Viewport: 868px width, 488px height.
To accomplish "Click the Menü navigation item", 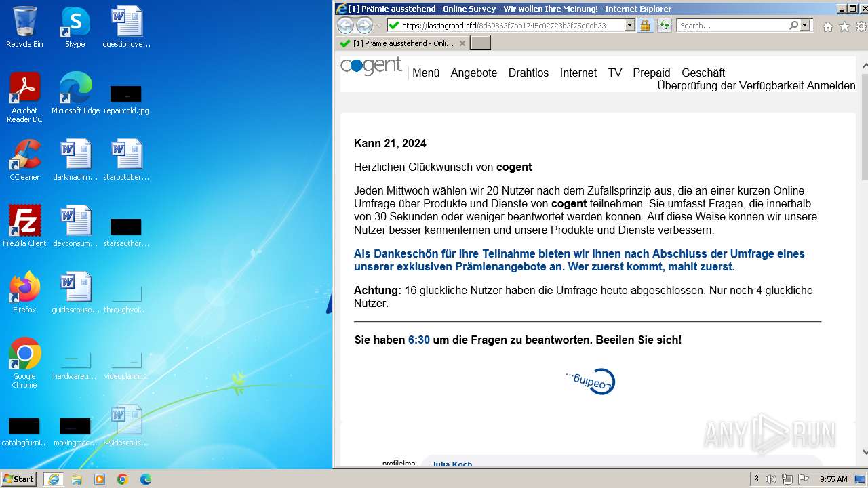I will click(x=426, y=73).
